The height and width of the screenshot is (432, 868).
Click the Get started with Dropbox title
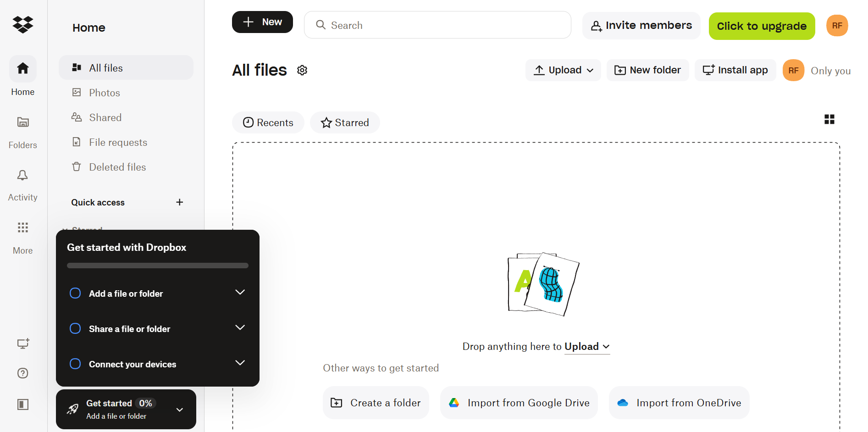click(127, 248)
